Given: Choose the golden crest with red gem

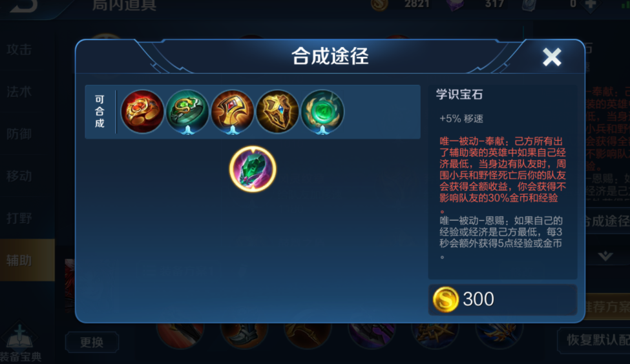Looking at the screenshot, I should (x=232, y=112).
